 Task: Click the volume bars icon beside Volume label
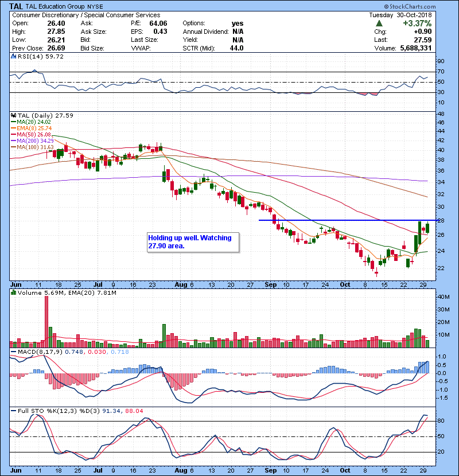pyautogui.click(x=13, y=292)
